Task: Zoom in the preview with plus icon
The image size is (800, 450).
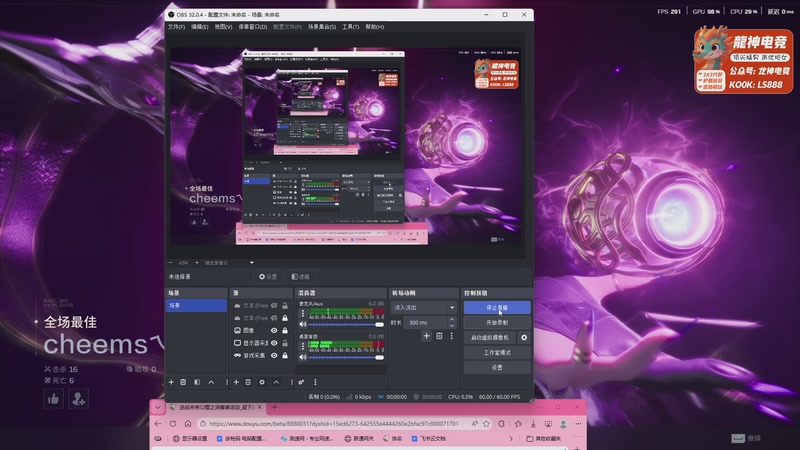Action: click(197, 263)
